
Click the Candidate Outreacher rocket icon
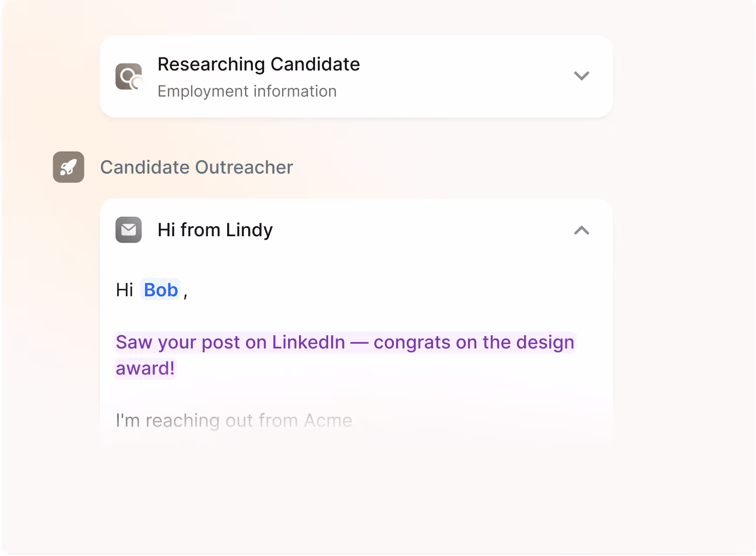click(x=68, y=167)
